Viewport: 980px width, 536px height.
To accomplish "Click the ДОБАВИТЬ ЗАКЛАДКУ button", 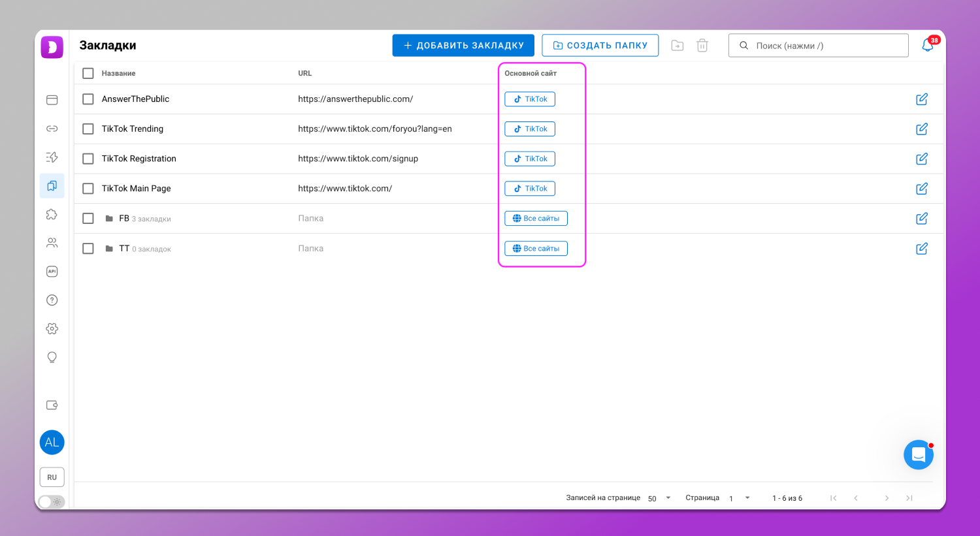I will [463, 46].
